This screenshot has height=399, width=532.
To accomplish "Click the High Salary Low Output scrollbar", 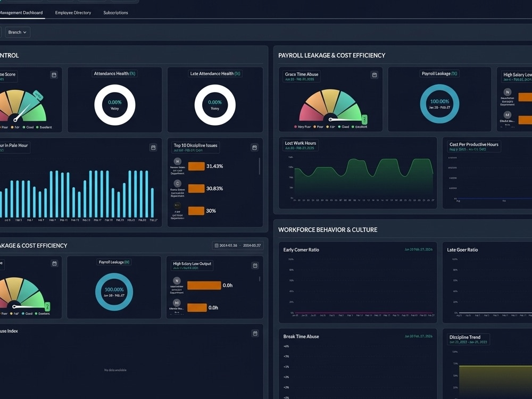I will pos(260,279).
